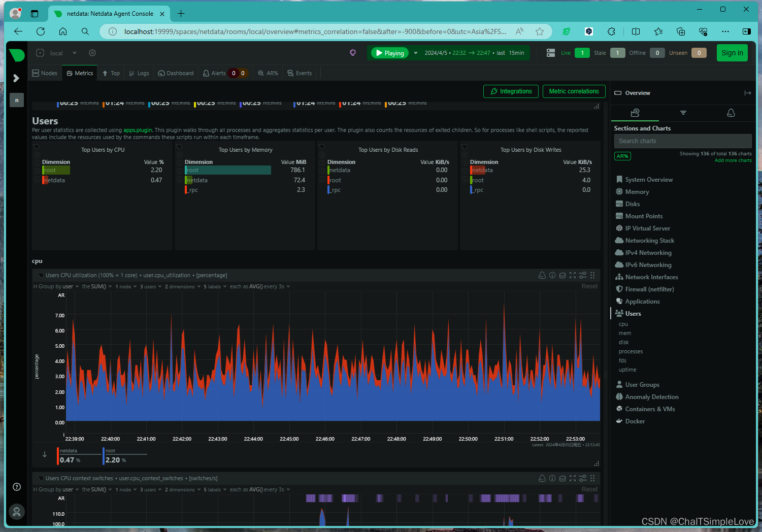The image size is (762, 532).
Task: Collapse the Overview right panel with arrow icon
Action: pos(748,93)
